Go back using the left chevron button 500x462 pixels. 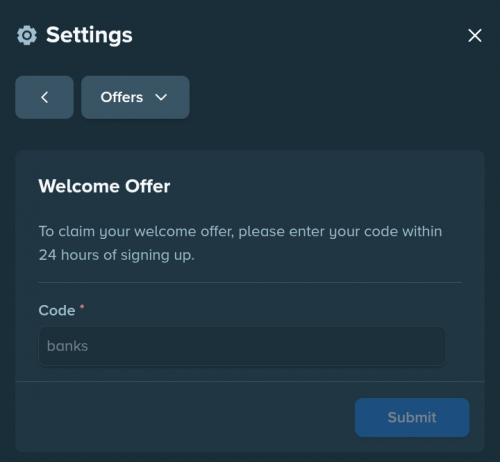coord(44,97)
